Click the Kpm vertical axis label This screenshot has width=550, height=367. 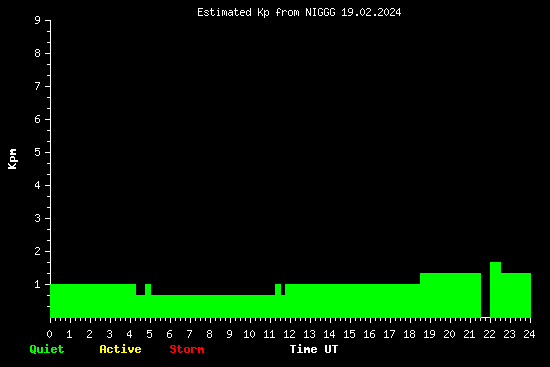pos(12,159)
